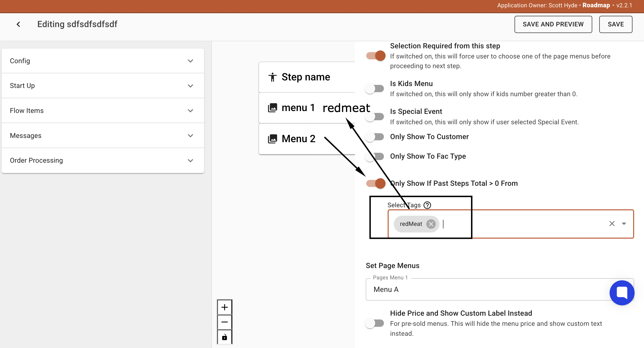644x348 pixels.
Task: Remove the redMeat tag chip
Action: click(x=431, y=224)
